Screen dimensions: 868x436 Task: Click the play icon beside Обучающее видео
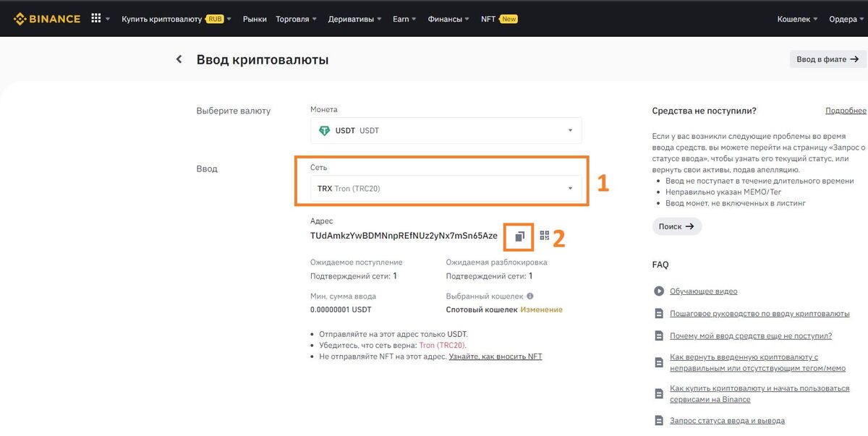click(x=659, y=291)
